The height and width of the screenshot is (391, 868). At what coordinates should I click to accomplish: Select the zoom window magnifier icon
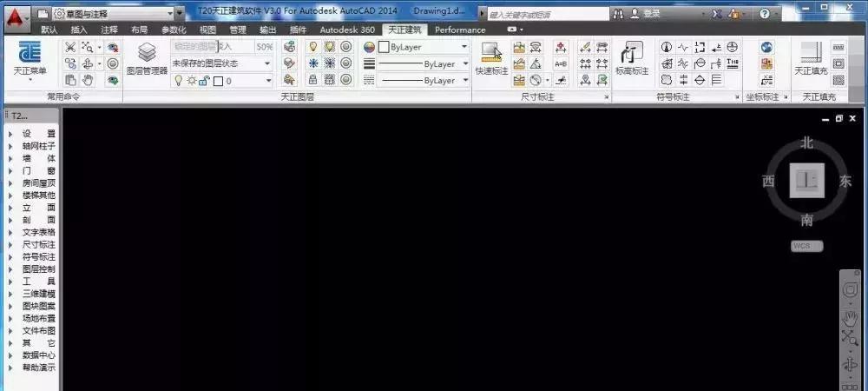pyautogui.click(x=87, y=48)
